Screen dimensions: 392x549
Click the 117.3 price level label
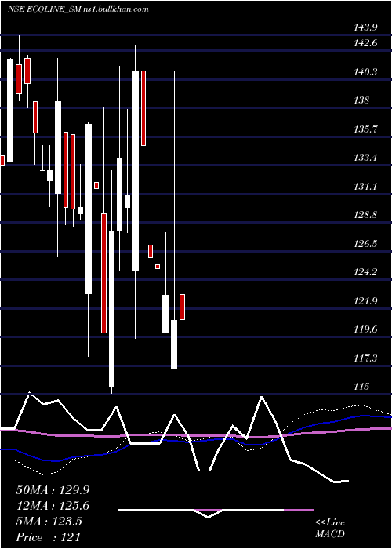(x=365, y=358)
